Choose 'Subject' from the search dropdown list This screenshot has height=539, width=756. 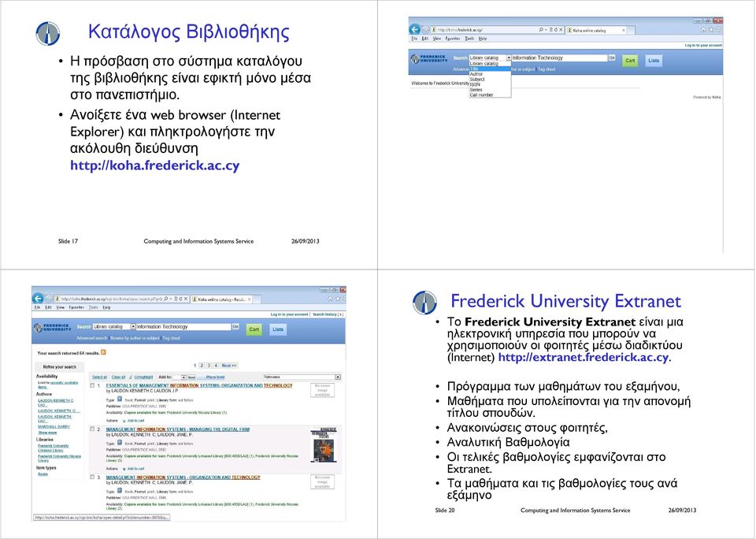pyautogui.click(x=490, y=79)
